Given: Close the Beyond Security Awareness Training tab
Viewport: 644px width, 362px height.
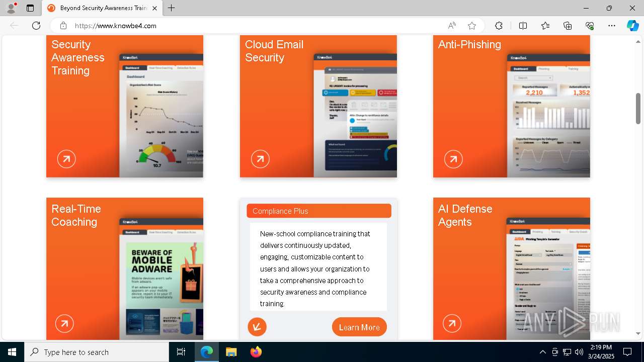Looking at the screenshot, I should [154, 8].
